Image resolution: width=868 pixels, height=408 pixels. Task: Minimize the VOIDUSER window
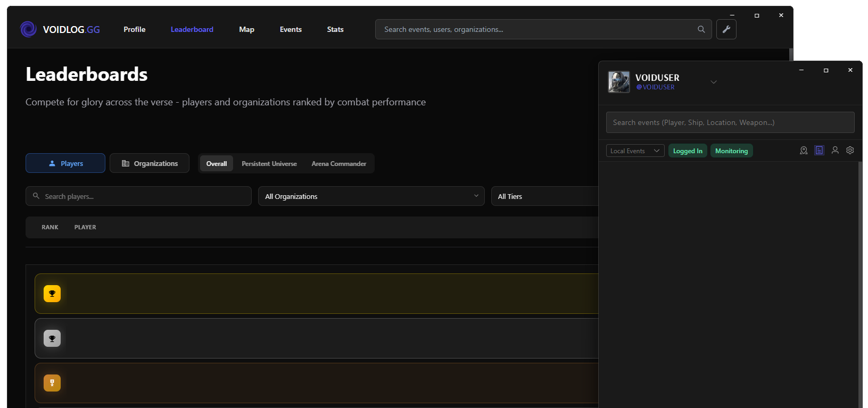coord(801,70)
